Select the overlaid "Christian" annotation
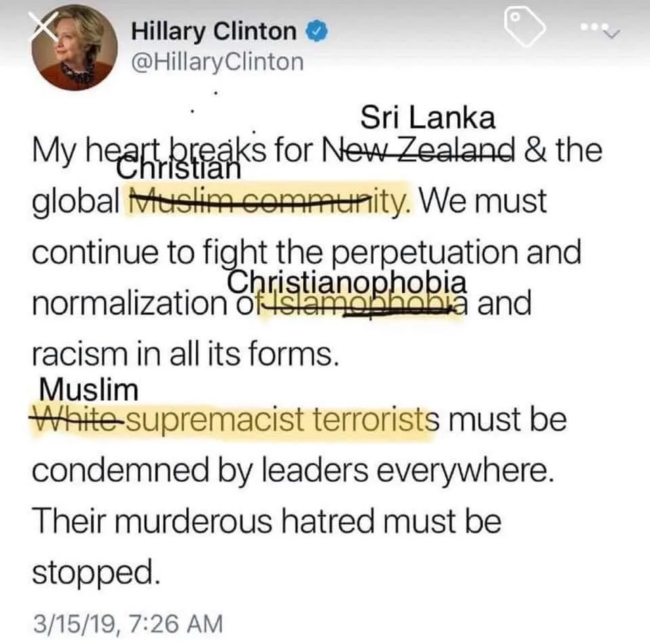The height and width of the screenshot is (644, 650). coord(179,169)
